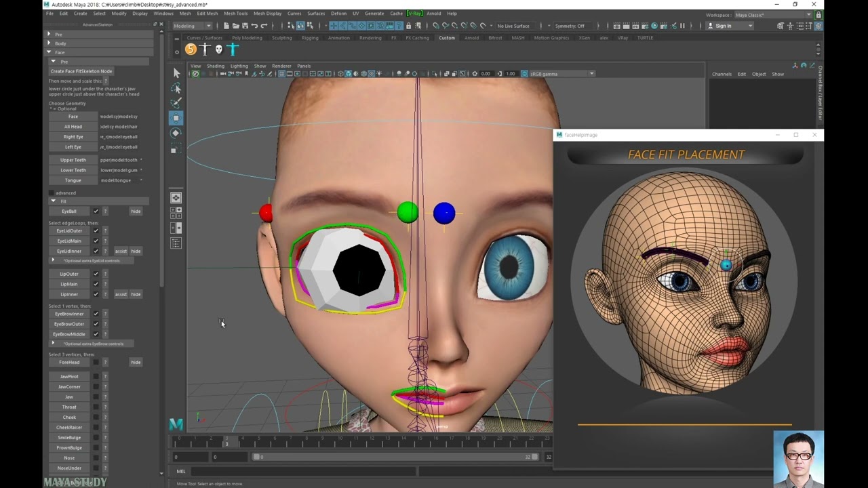Activate the Move tool in toolbox

(176, 118)
